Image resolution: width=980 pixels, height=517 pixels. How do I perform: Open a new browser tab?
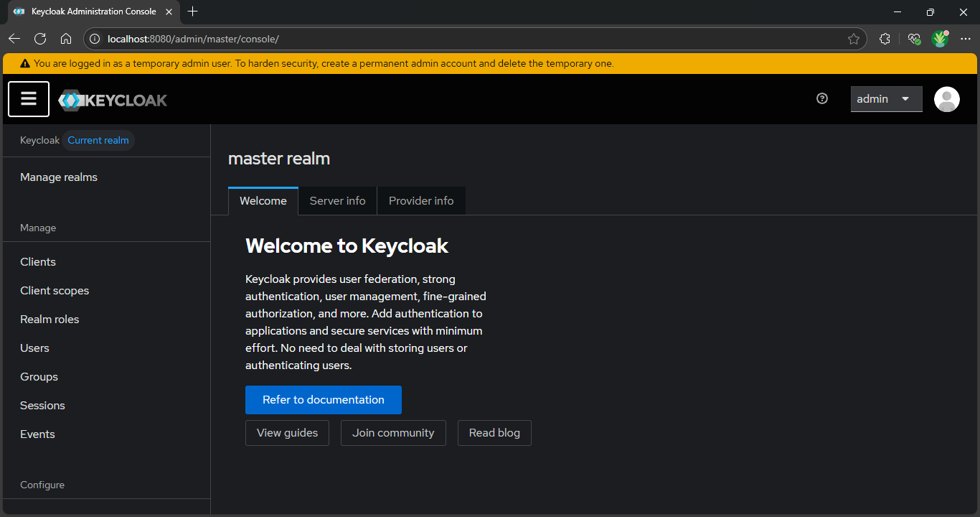click(192, 11)
